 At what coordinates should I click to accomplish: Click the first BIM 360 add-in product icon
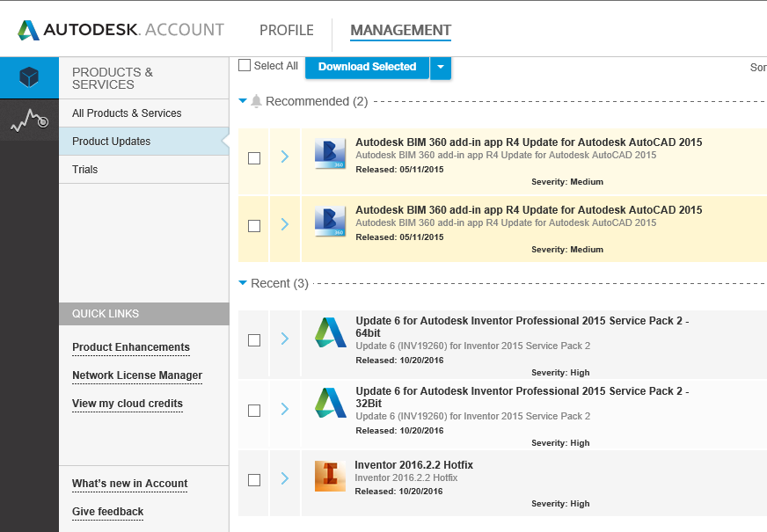point(330,155)
